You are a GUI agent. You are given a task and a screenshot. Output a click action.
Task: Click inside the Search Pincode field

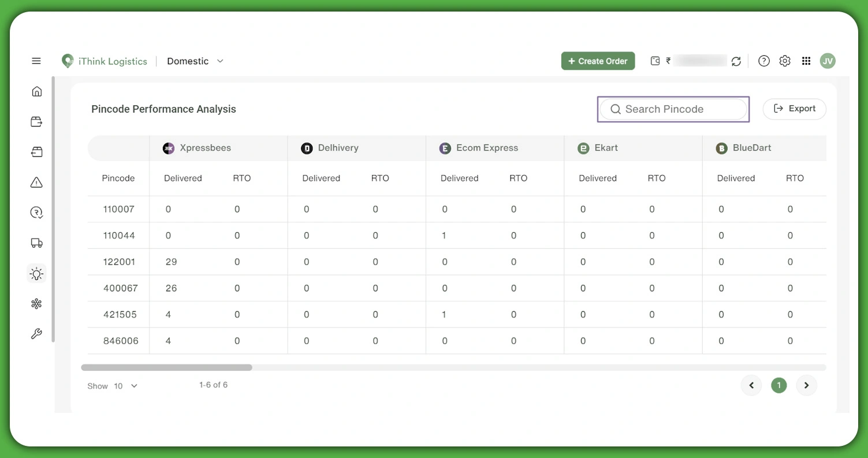673,109
